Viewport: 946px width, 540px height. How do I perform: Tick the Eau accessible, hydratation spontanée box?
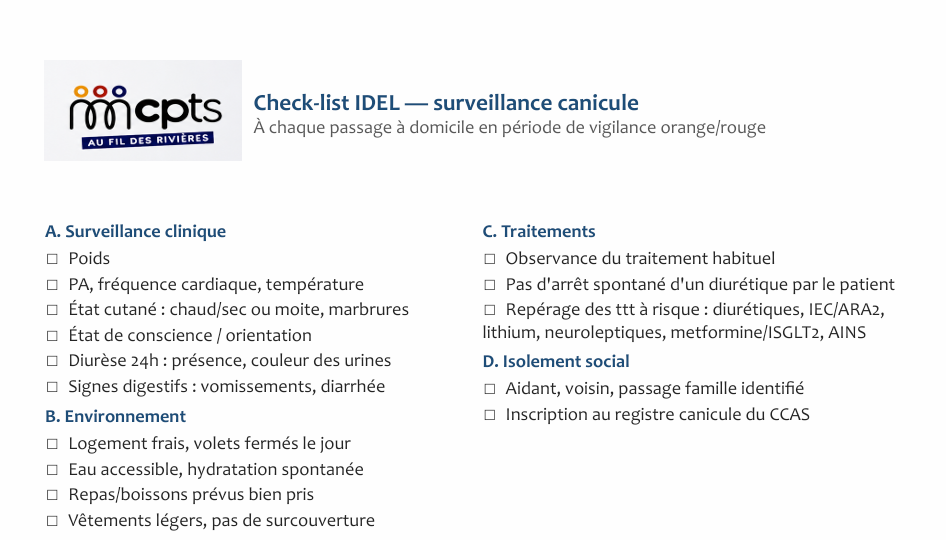(x=52, y=470)
